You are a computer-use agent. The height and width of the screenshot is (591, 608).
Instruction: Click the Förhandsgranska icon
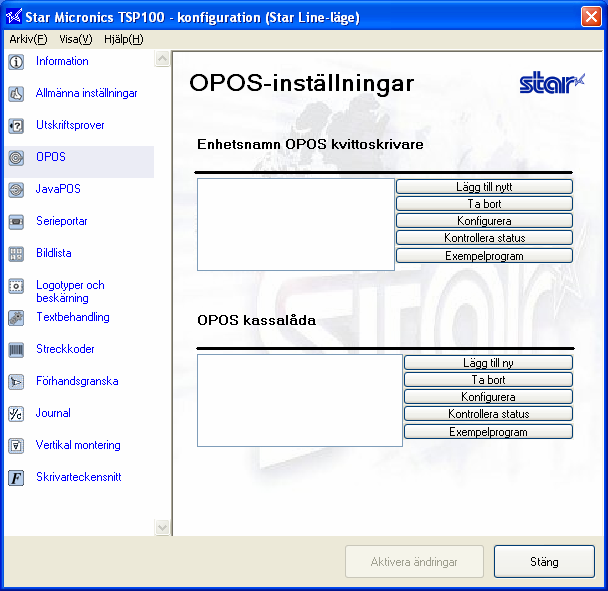pyautogui.click(x=16, y=382)
